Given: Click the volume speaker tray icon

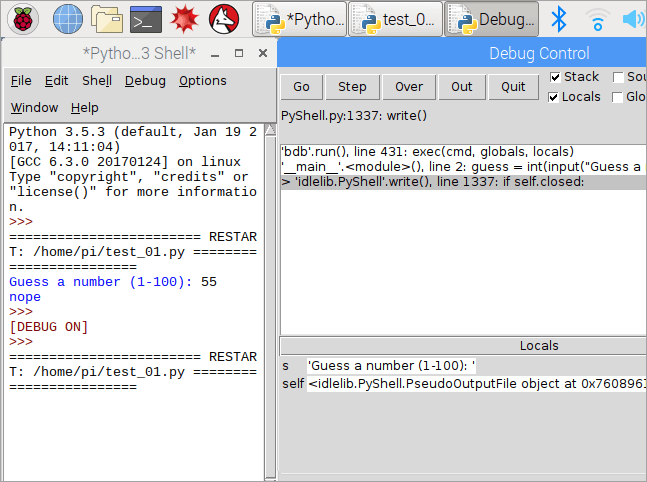Looking at the screenshot, I should (634, 19).
